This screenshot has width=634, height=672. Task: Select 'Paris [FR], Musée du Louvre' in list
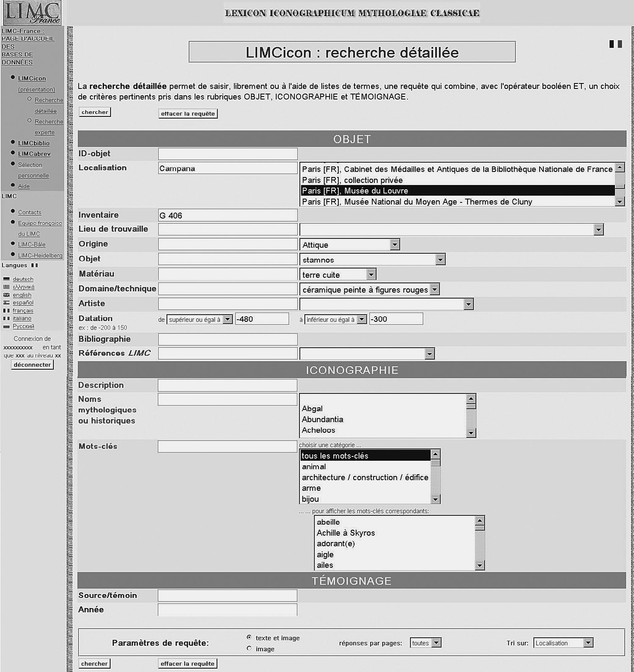coord(457,191)
